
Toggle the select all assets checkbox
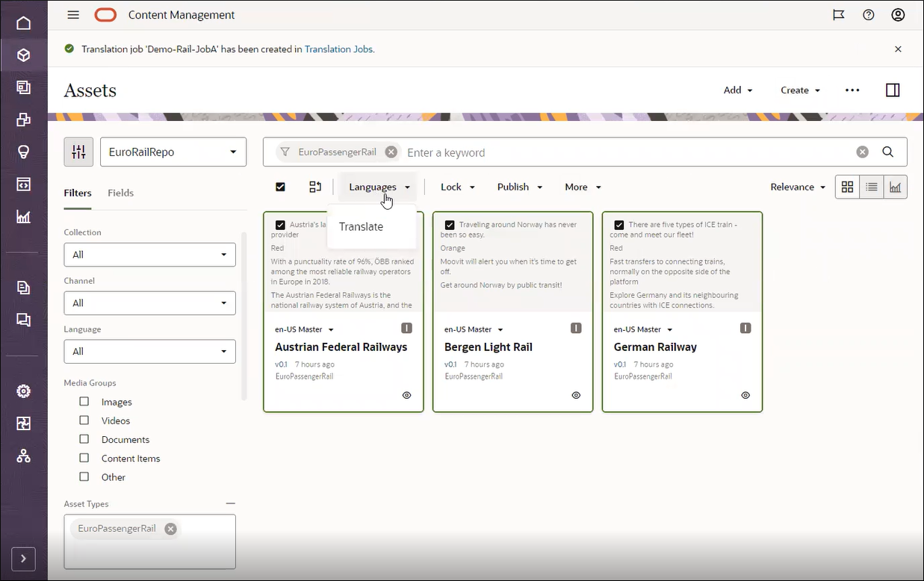[280, 187]
